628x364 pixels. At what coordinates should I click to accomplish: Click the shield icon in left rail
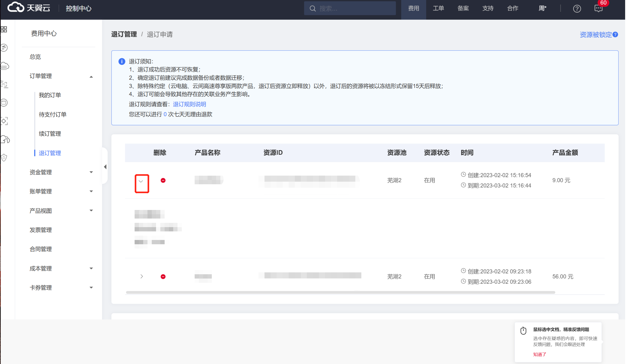click(4, 158)
